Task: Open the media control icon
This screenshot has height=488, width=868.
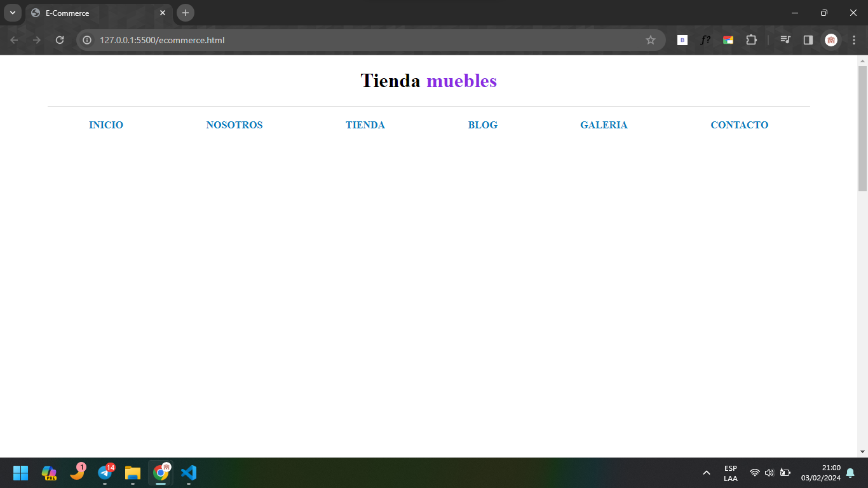Action: tap(785, 40)
